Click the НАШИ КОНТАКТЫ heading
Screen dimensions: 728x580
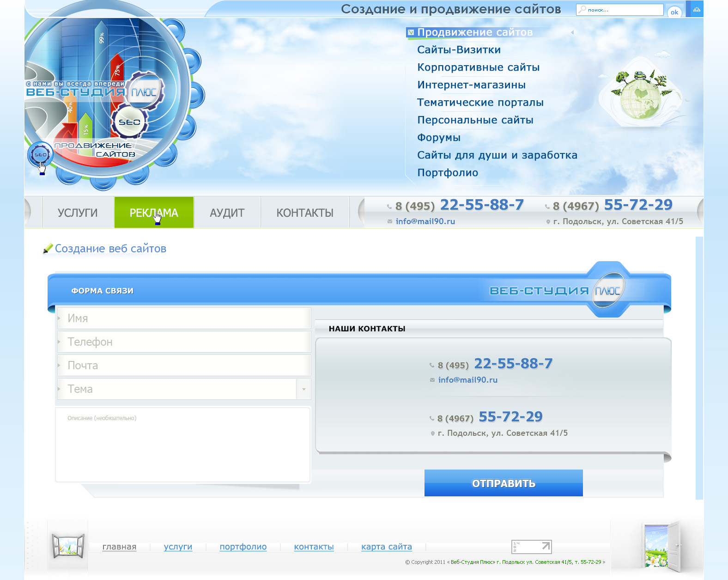tap(367, 329)
